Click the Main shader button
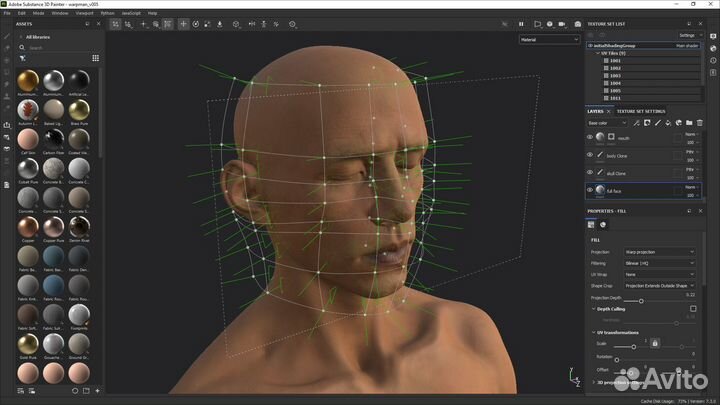The width and height of the screenshot is (720, 405). pos(687,45)
